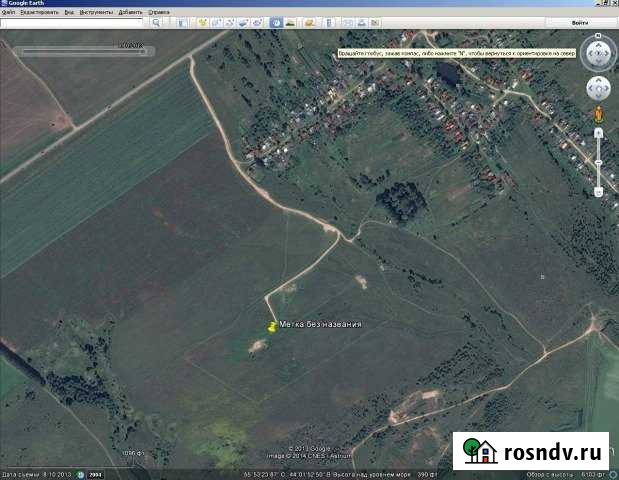This screenshot has height=480, width=619.
Task: Click the search magnifier button
Action: 158,21
